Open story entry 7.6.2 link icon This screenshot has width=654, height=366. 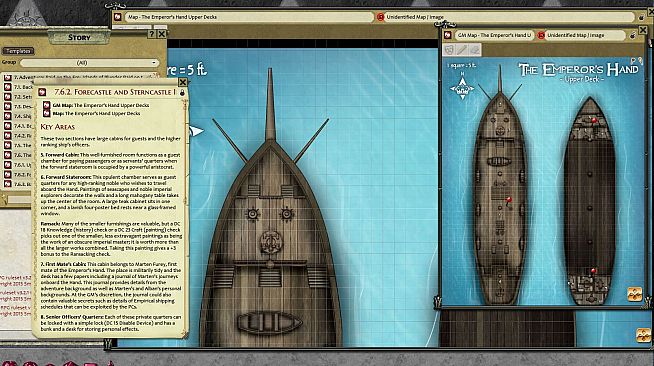pyautogui.click(x=8, y=174)
